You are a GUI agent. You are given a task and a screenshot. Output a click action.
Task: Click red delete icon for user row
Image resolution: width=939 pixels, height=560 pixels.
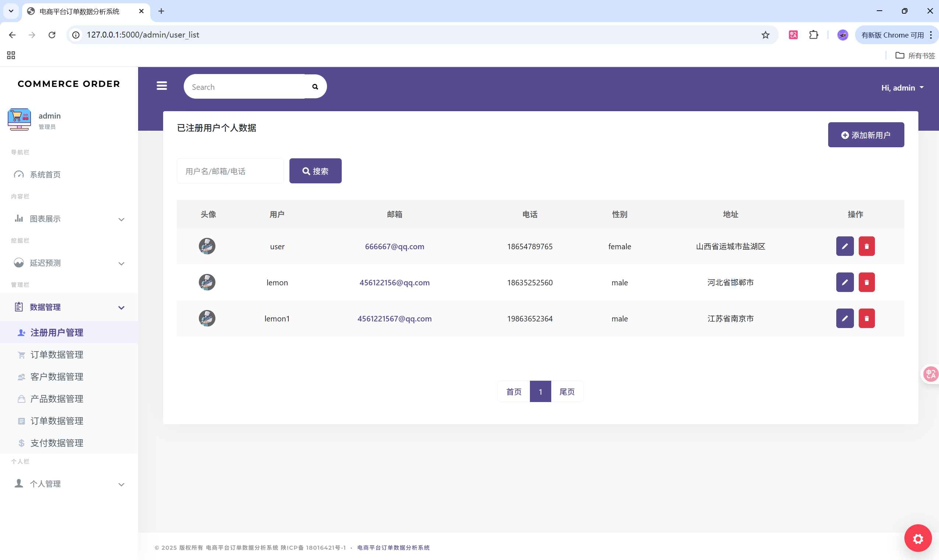[x=866, y=246]
